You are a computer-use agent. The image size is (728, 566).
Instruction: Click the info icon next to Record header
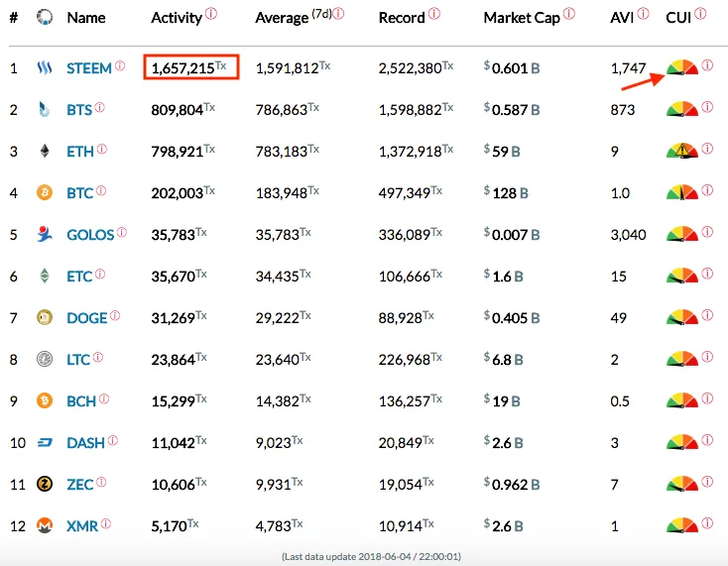[x=434, y=14]
